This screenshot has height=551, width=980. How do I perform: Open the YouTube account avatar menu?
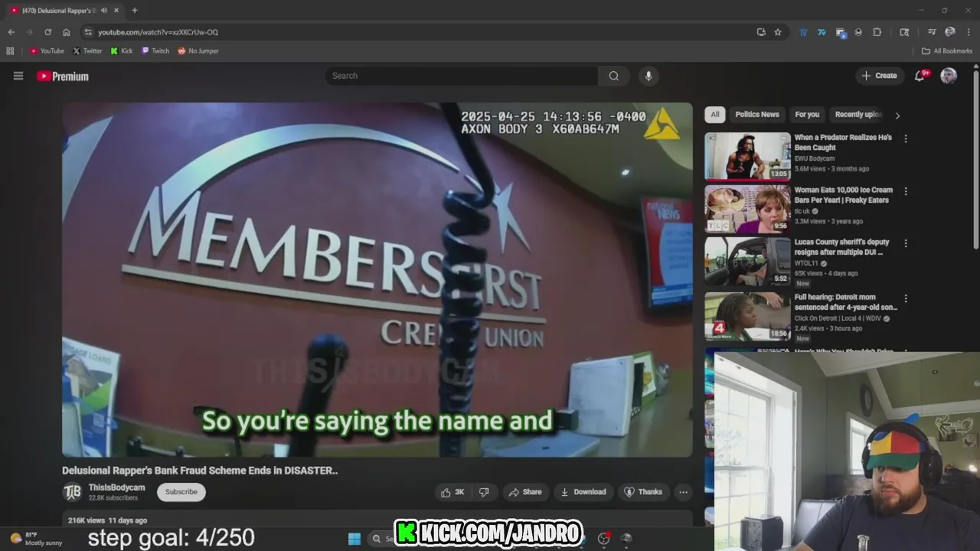click(x=949, y=76)
